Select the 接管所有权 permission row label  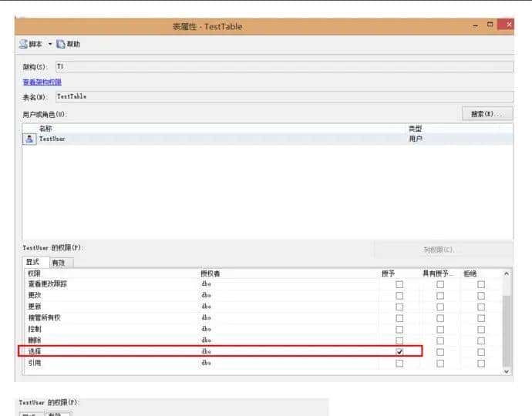44,317
